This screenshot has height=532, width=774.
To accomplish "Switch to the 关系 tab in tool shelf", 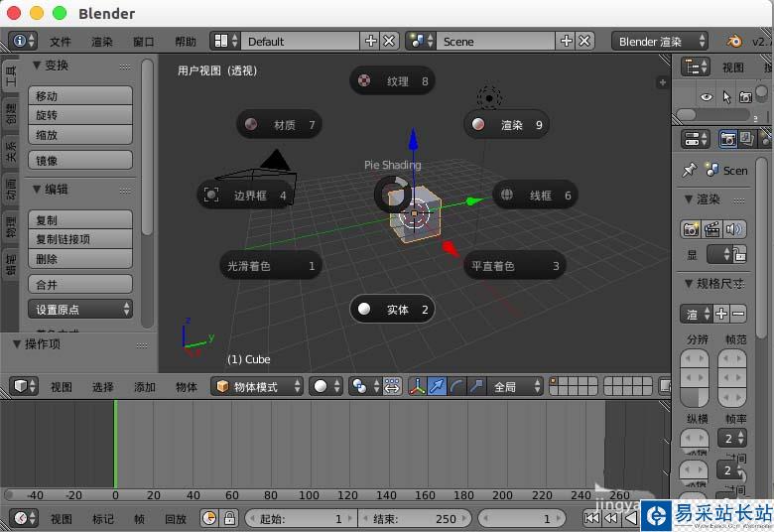I will [x=10, y=151].
